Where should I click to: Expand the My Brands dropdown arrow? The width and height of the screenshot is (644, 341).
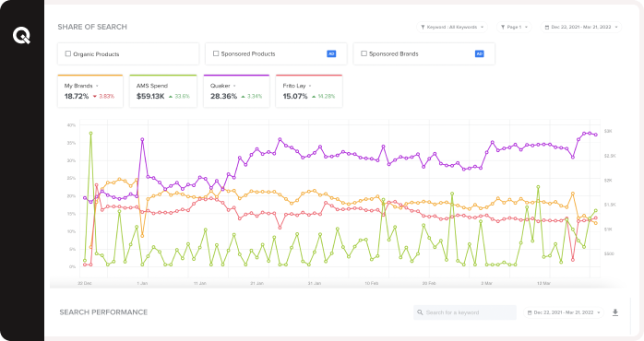point(97,87)
